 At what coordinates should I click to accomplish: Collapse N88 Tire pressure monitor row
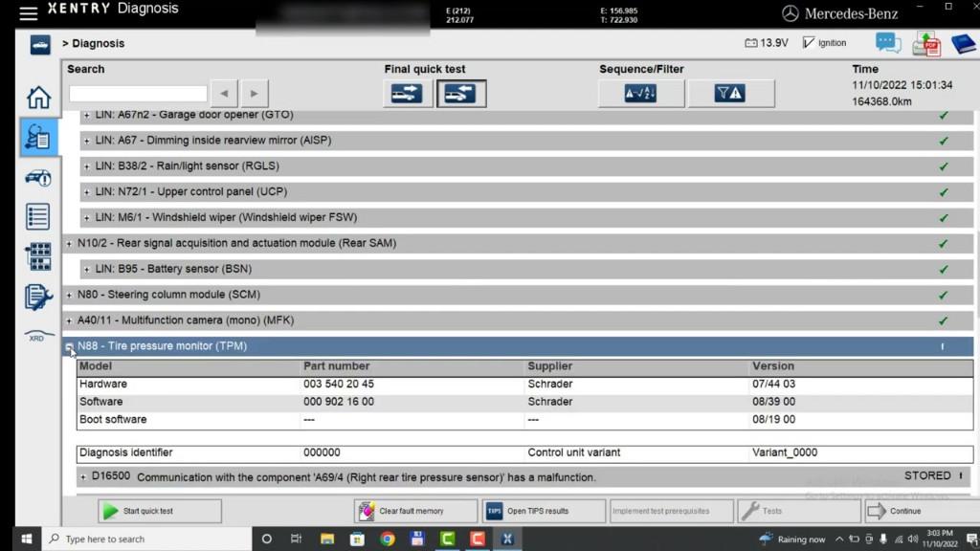click(69, 346)
